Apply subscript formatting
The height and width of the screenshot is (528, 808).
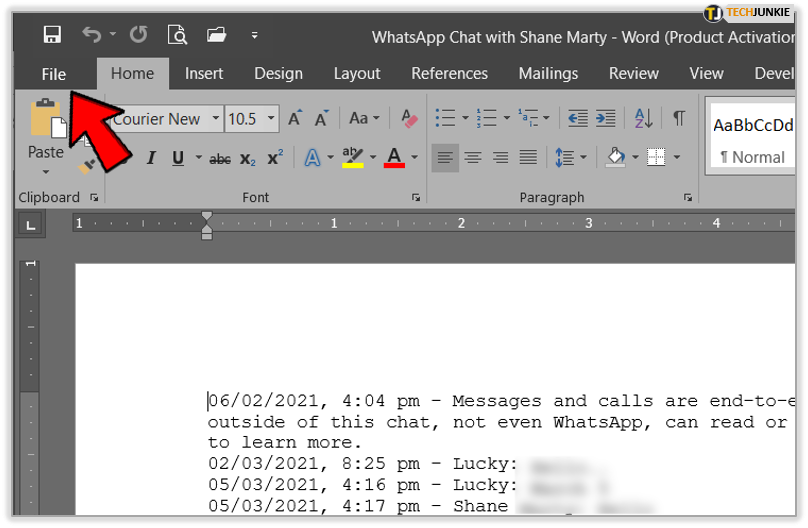[x=248, y=158]
